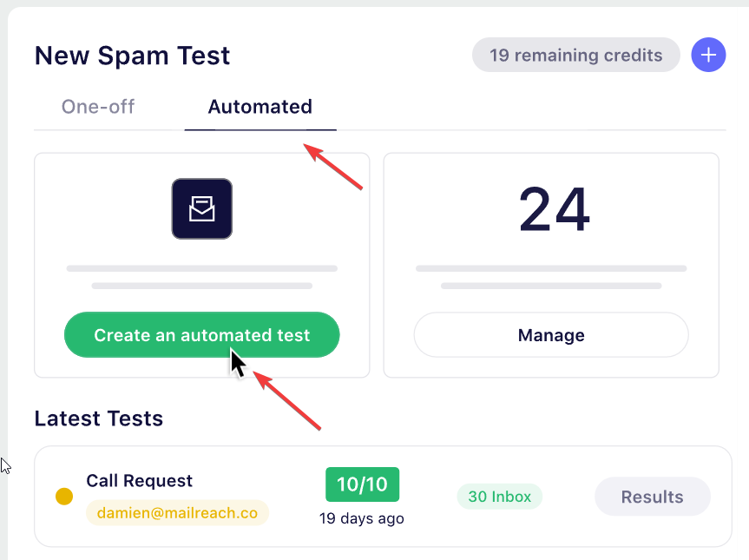The width and height of the screenshot is (749, 560).
Task: Switch to the One-off tab
Action: point(98,107)
